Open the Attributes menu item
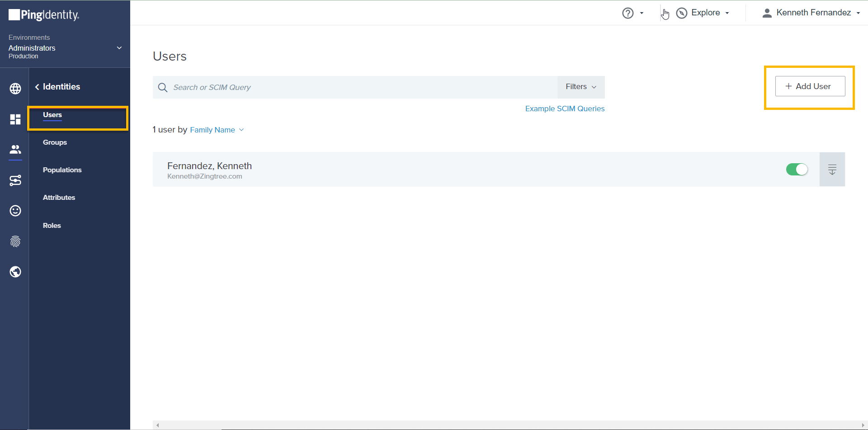The width and height of the screenshot is (868, 430). 59,198
